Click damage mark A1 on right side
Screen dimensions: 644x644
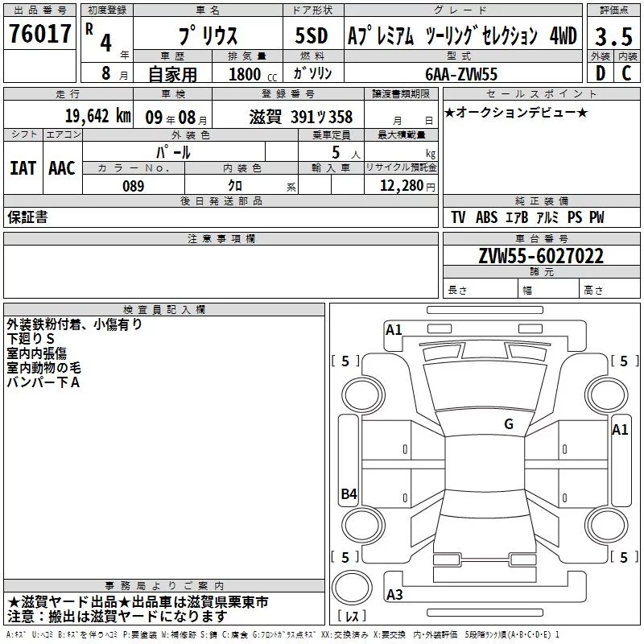(x=620, y=430)
